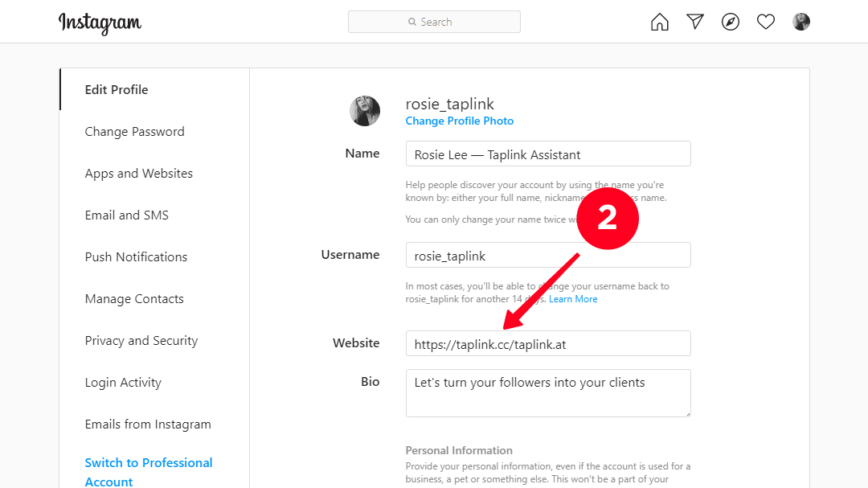Focus the Search box
Image resolution: width=868 pixels, height=488 pixels.
pos(434,22)
